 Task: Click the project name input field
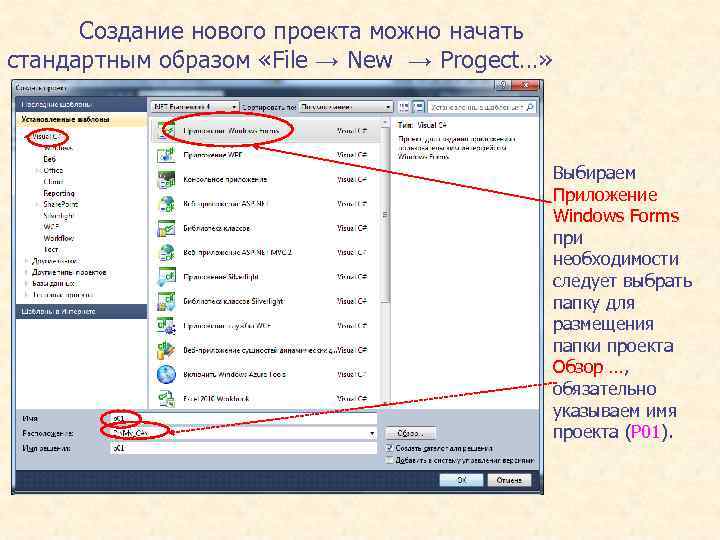coord(244,418)
